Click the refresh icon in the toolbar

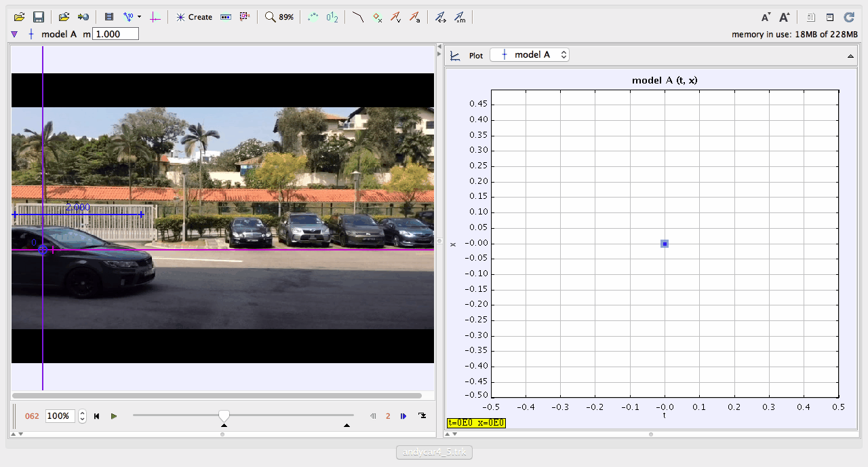[x=848, y=18]
